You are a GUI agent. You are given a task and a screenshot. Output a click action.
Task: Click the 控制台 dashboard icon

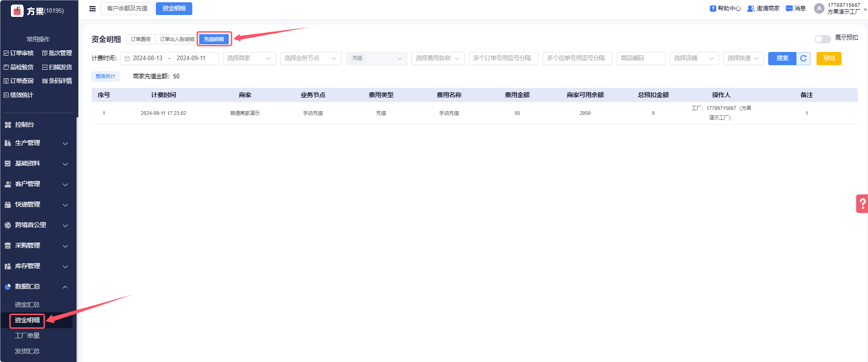8,124
